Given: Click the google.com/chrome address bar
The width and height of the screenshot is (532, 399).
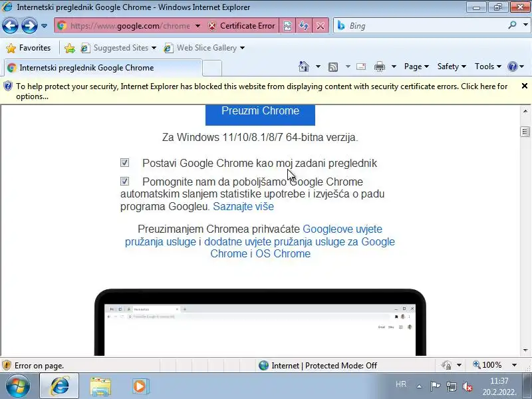Looking at the screenshot, I should pyautogui.click(x=130, y=26).
